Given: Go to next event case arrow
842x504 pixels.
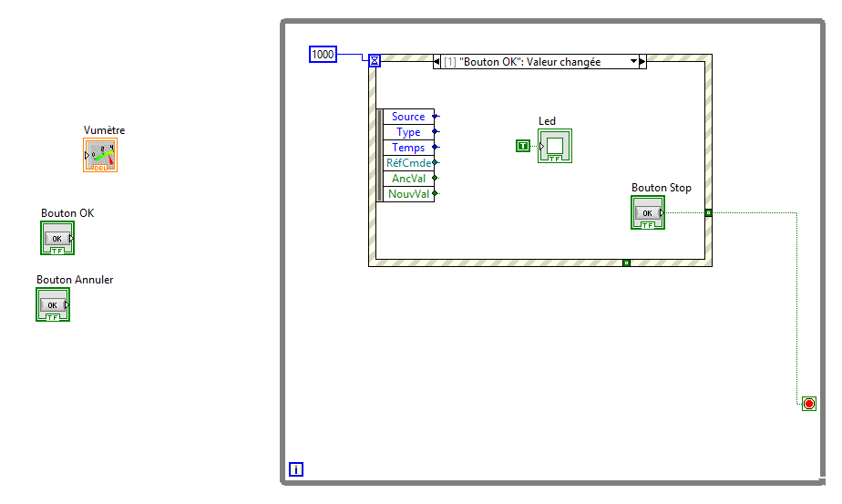Looking at the screenshot, I should (x=642, y=62).
